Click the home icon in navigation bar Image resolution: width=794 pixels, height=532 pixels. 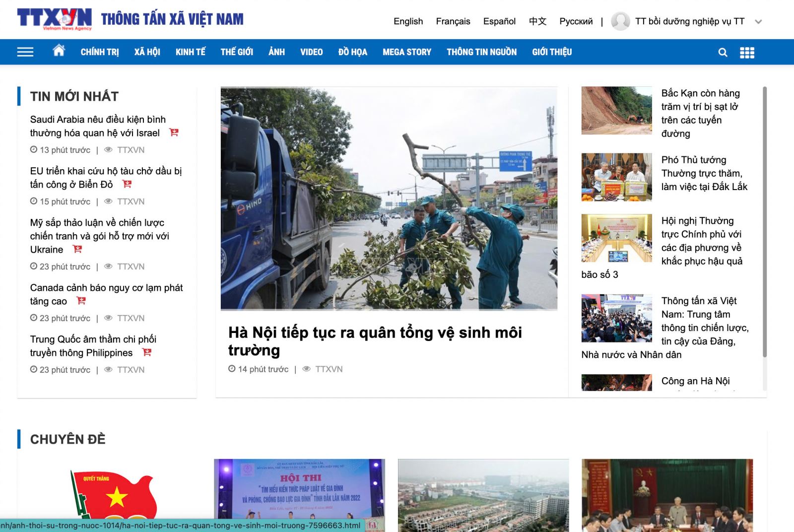pyautogui.click(x=59, y=51)
